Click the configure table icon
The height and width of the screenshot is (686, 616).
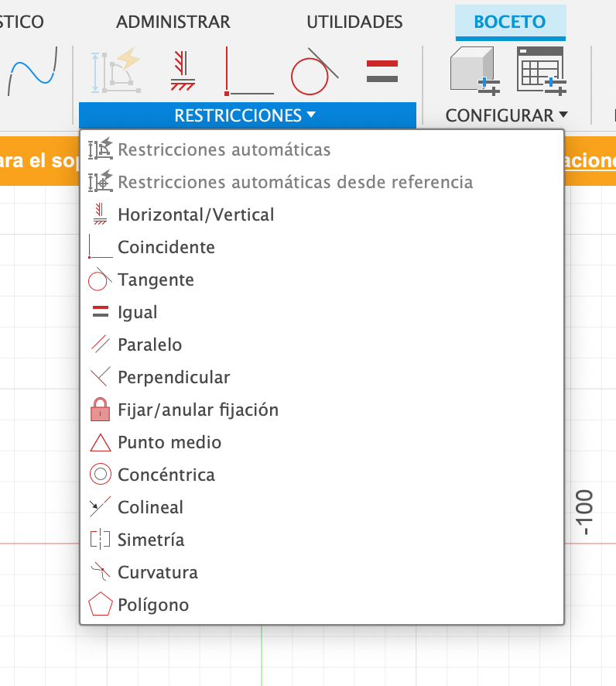click(x=541, y=71)
